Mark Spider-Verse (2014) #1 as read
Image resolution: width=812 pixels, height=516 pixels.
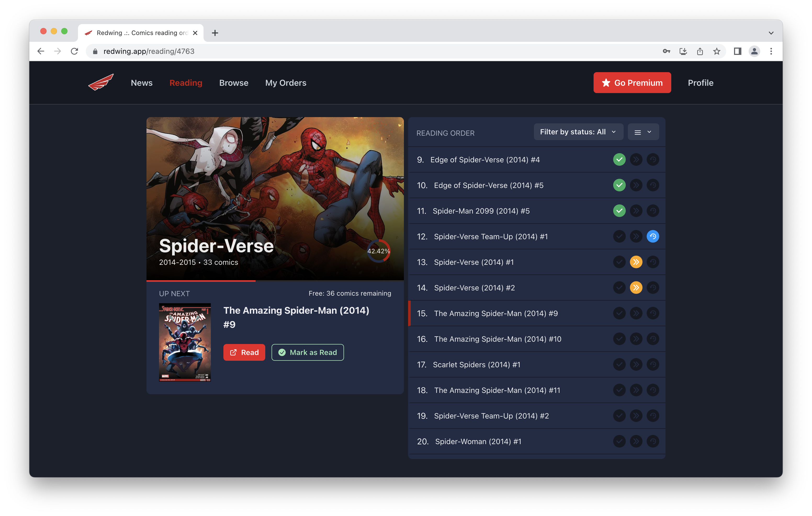619,262
